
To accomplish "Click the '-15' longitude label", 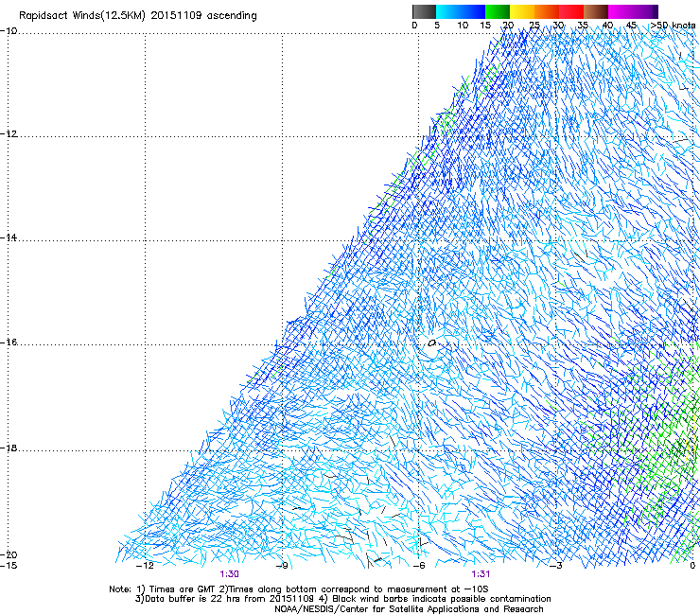I will click(9, 566).
